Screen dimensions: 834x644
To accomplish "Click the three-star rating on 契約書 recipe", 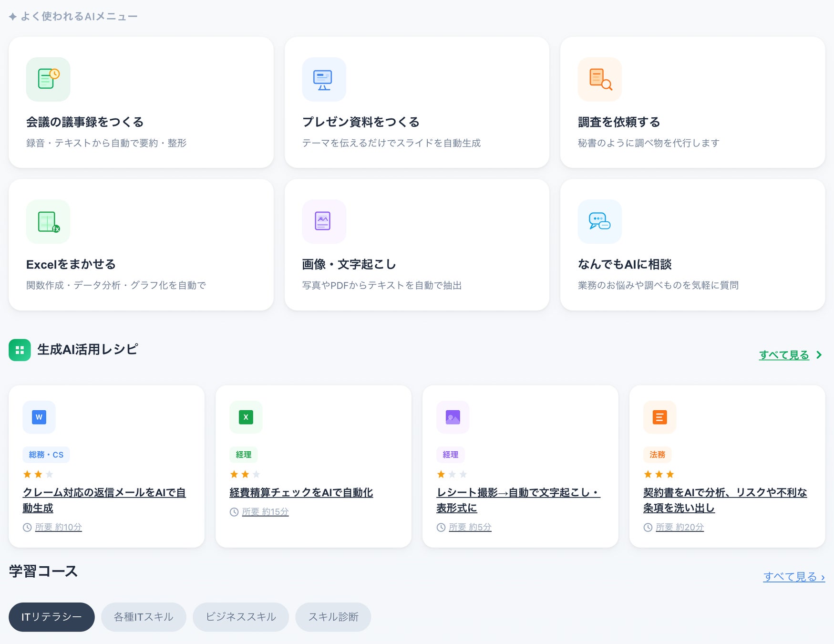I will pos(659,474).
